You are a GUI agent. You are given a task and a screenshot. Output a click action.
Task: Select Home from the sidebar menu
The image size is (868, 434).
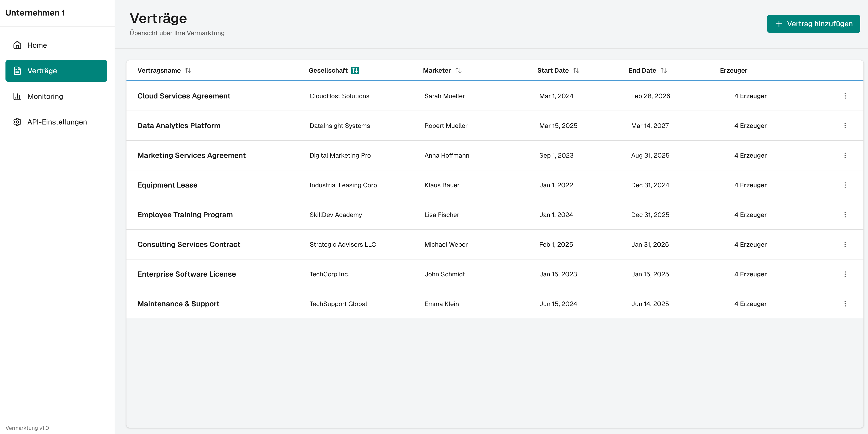(x=37, y=45)
